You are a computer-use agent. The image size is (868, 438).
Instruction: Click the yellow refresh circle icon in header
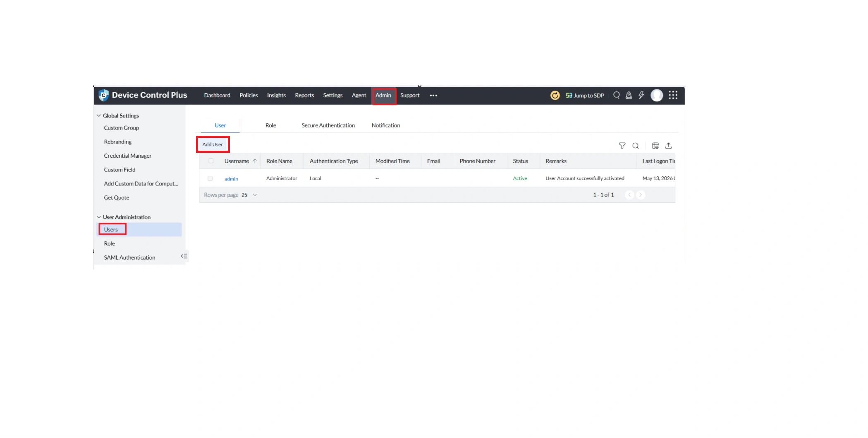[x=555, y=96]
